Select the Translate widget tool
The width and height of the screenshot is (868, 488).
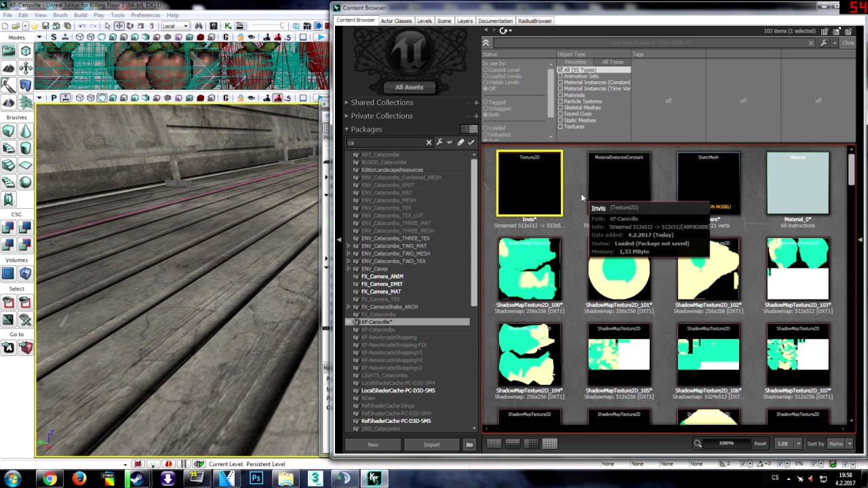pos(119,26)
